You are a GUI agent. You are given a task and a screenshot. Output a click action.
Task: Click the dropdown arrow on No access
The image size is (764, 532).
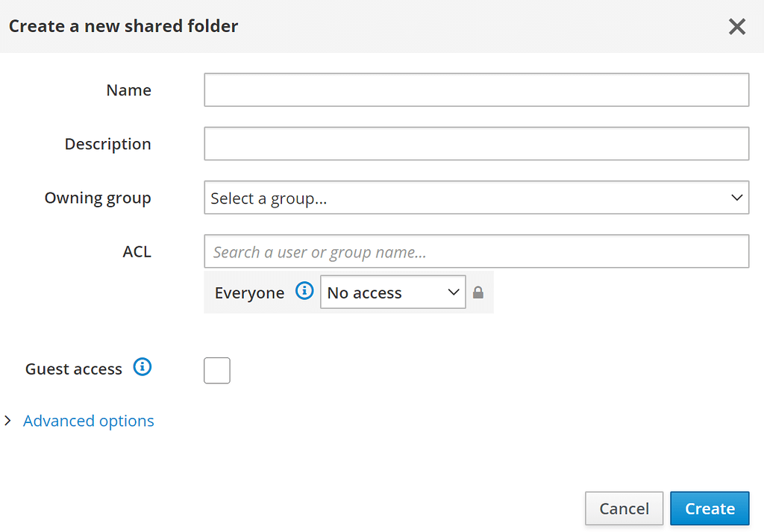click(453, 292)
